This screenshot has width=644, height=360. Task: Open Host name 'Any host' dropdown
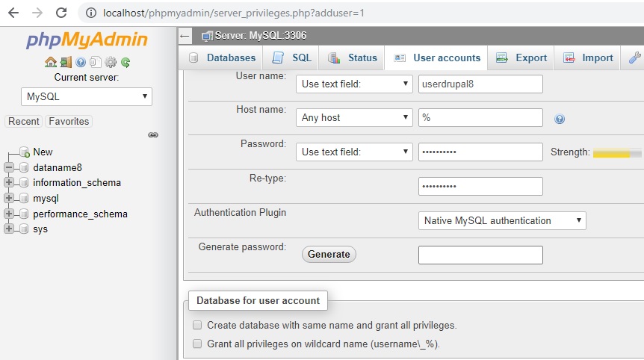pos(354,118)
